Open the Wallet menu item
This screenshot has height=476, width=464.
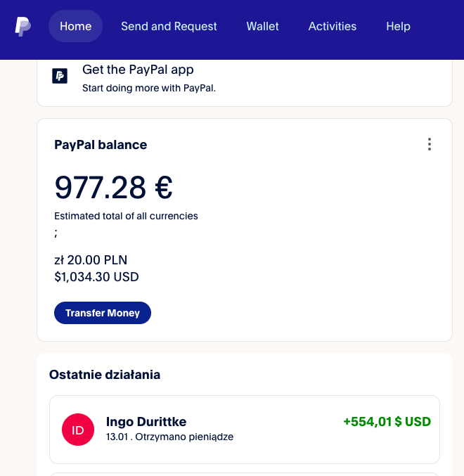(x=262, y=26)
